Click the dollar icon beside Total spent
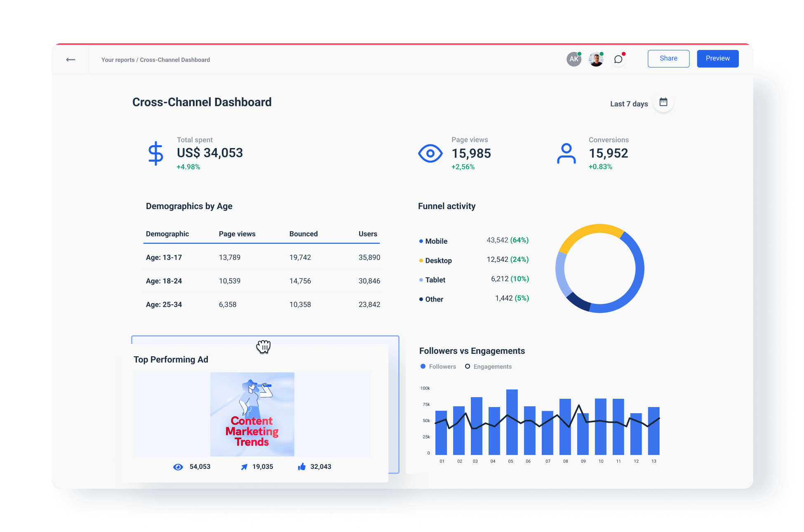 [x=155, y=153]
